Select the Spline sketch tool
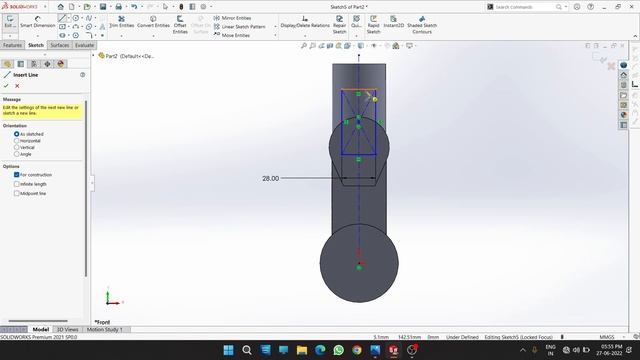The image size is (640, 360). point(89,18)
